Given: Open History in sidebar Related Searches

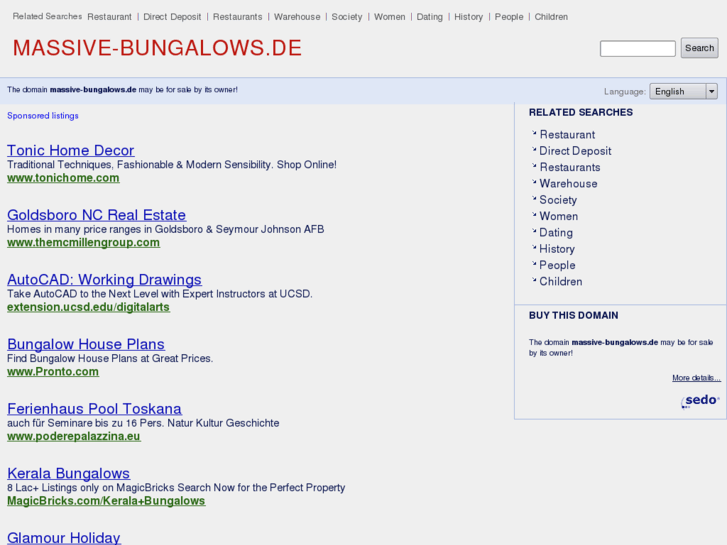Looking at the screenshot, I should 556,249.
